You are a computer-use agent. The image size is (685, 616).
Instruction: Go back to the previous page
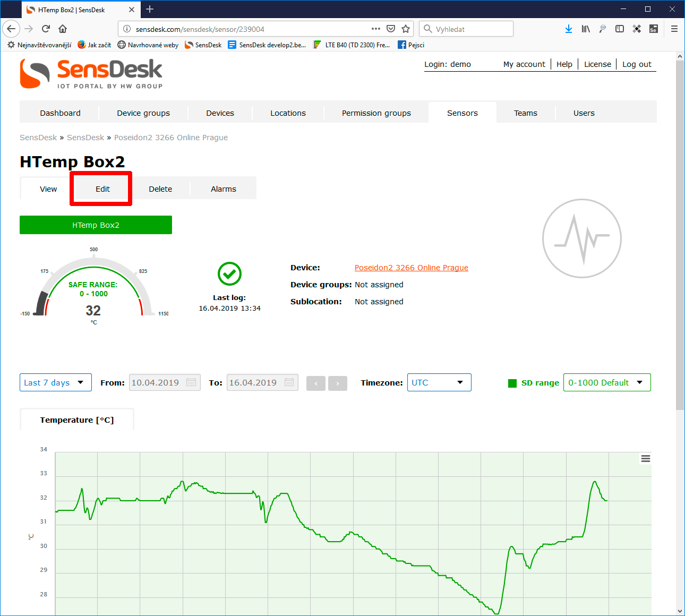(11, 29)
